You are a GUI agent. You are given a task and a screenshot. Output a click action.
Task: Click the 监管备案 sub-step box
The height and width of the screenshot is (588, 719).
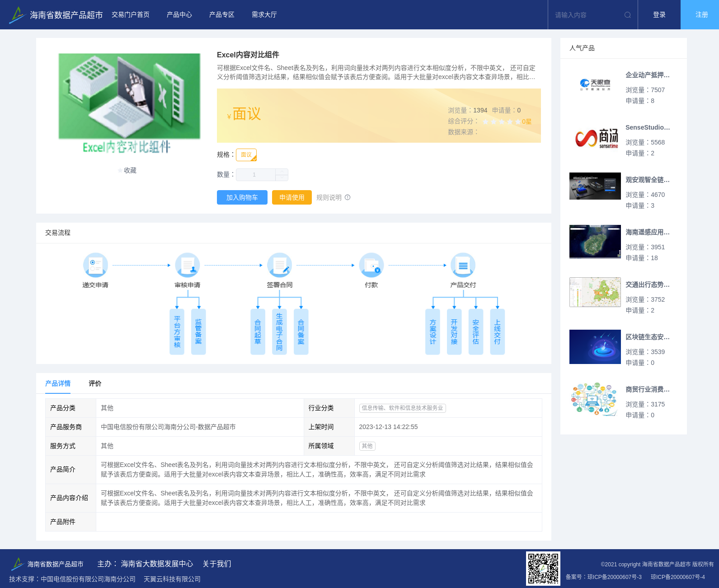(x=198, y=331)
